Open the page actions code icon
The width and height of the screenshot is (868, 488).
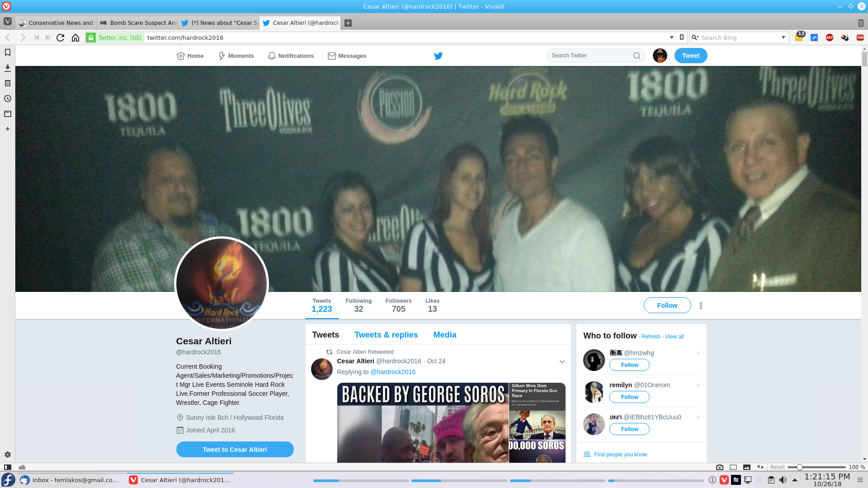coord(760,467)
